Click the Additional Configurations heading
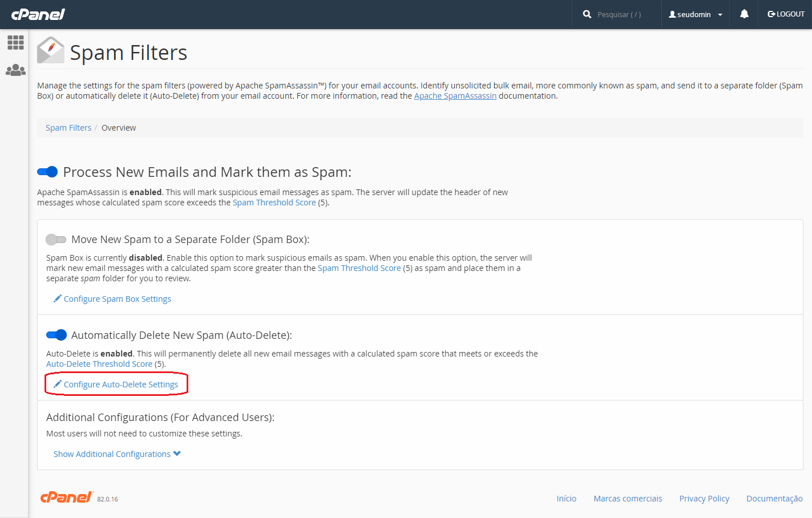This screenshot has height=518, width=812. (160, 418)
